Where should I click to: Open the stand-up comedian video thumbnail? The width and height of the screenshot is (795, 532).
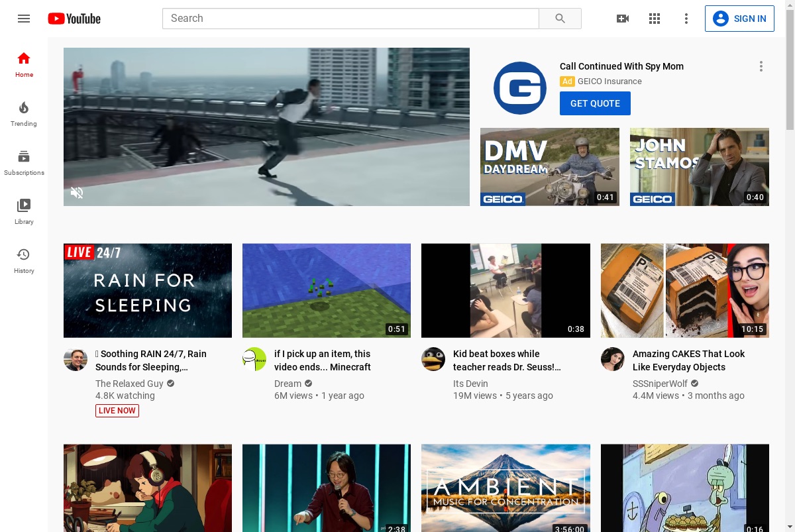pos(327,488)
